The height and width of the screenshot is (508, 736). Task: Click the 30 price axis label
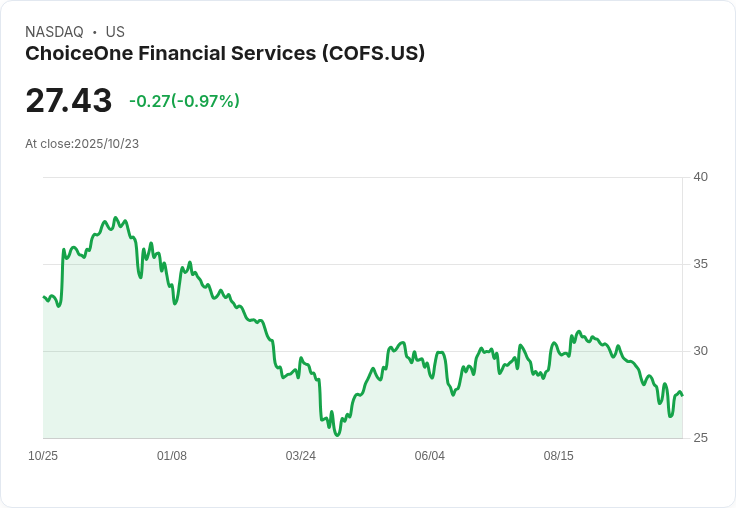pyautogui.click(x=701, y=351)
